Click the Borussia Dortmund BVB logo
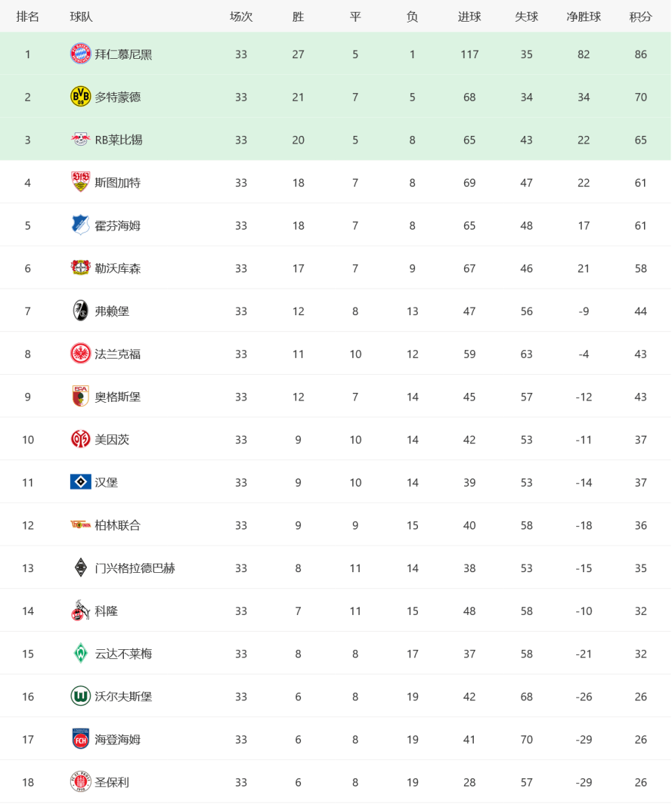The height and width of the screenshot is (804, 672). (80, 97)
